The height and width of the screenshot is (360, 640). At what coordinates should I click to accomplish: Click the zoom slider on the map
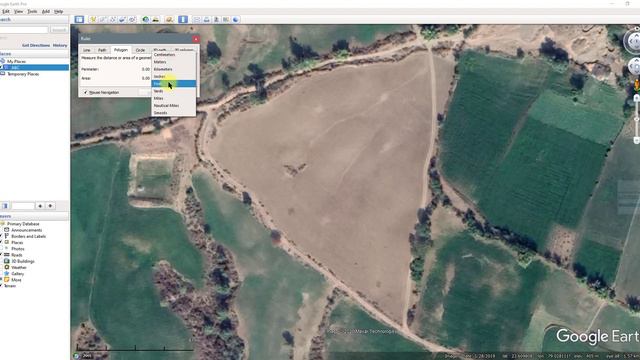pos(636,120)
